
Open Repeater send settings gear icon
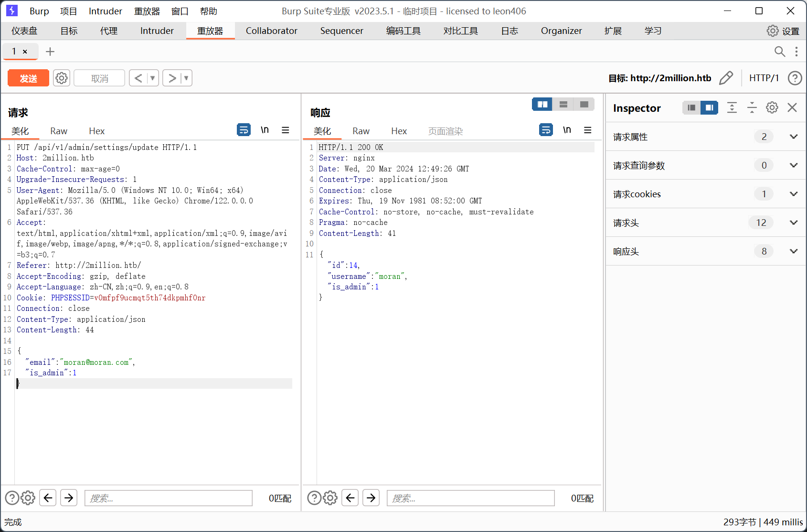tap(62, 78)
